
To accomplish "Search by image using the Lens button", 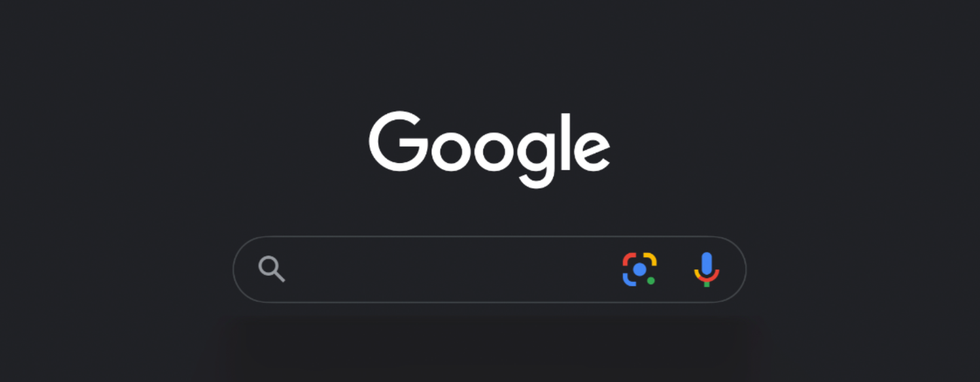I will click(x=639, y=269).
